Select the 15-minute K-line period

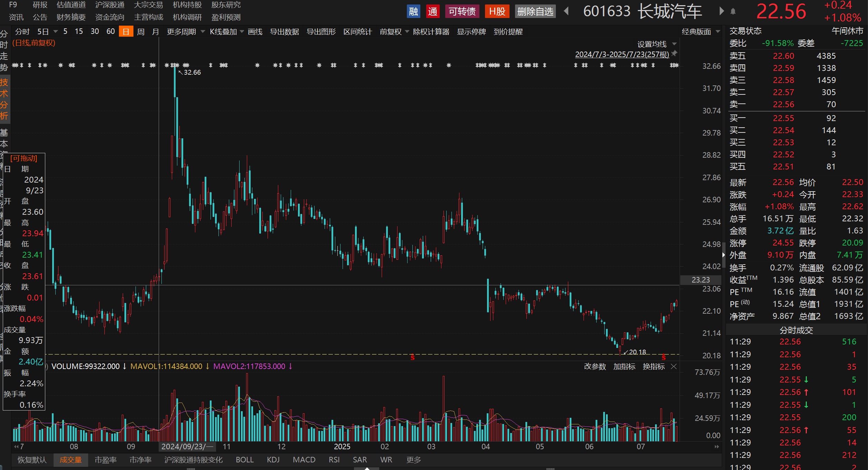click(79, 31)
